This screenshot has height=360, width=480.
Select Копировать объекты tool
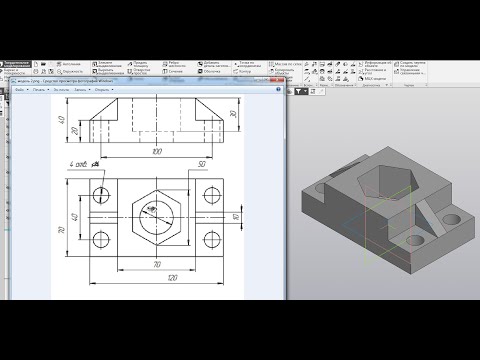pyautogui.click(x=282, y=71)
